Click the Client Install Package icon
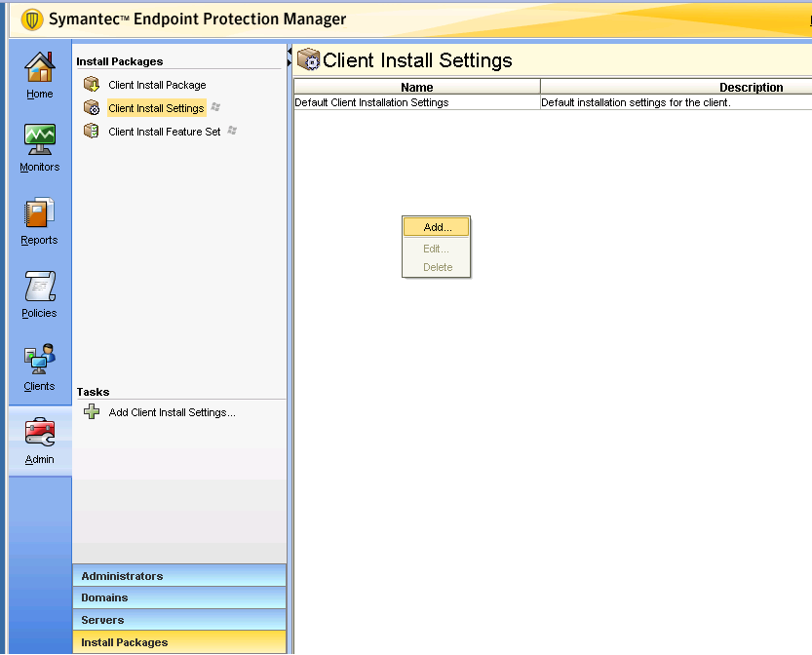Image resolution: width=812 pixels, height=655 pixels. click(x=92, y=85)
